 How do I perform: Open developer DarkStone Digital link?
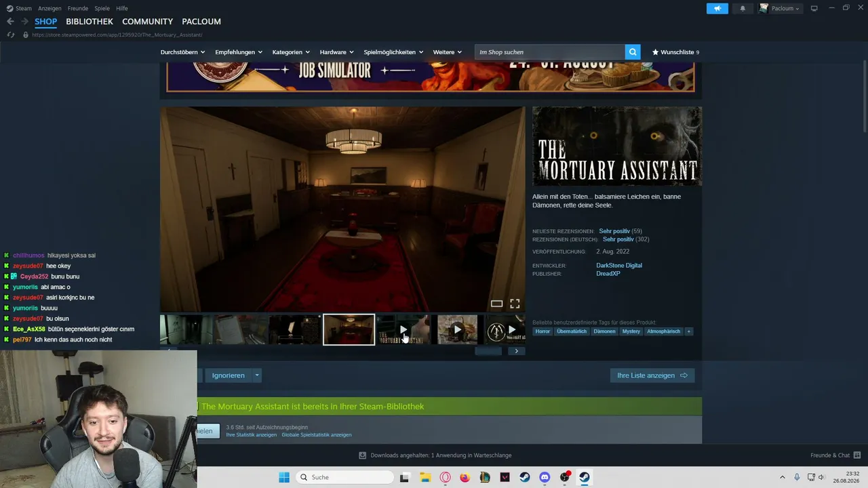pos(619,266)
